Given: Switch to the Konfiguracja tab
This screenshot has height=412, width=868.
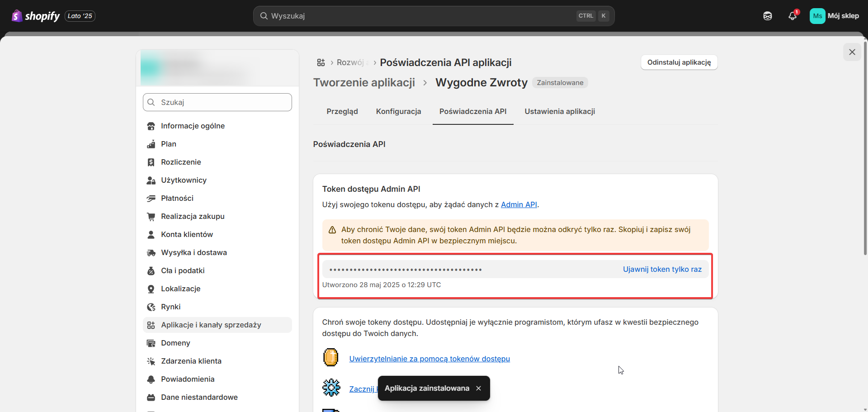Looking at the screenshot, I should tap(398, 111).
